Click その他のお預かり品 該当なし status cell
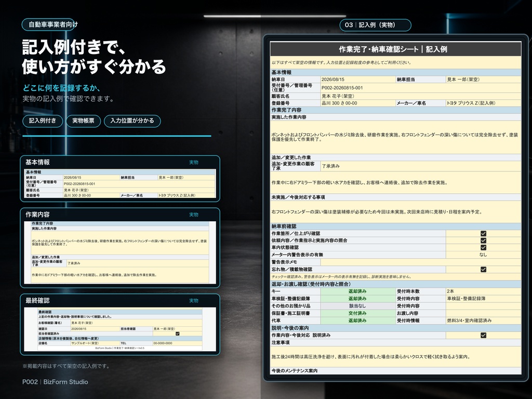The image size is (532, 399). [358, 306]
